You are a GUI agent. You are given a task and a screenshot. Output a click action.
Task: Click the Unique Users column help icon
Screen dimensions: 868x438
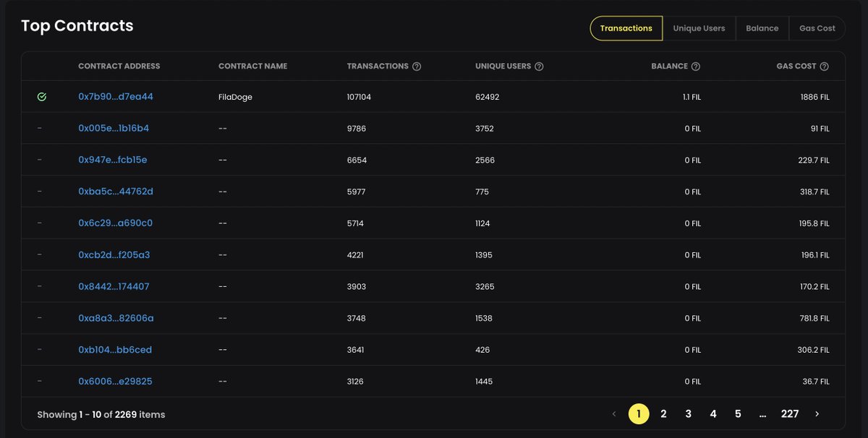pos(539,66)
